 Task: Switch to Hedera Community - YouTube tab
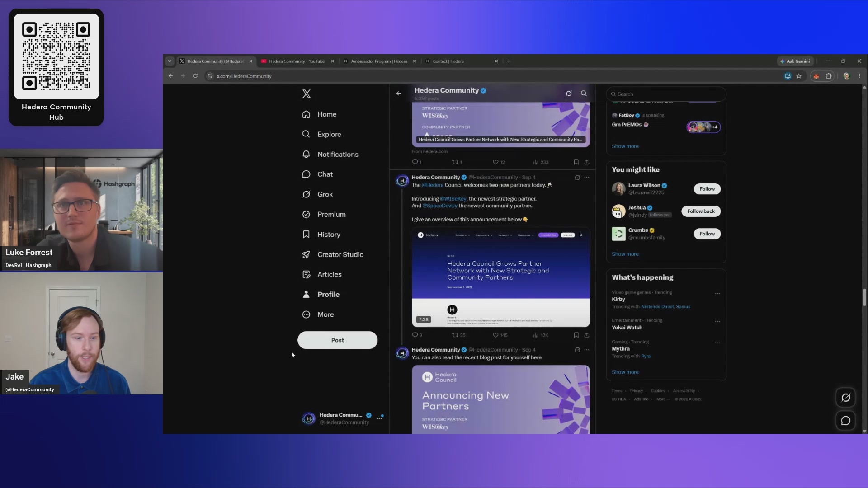pyautogui.click(x=297, y=61)
